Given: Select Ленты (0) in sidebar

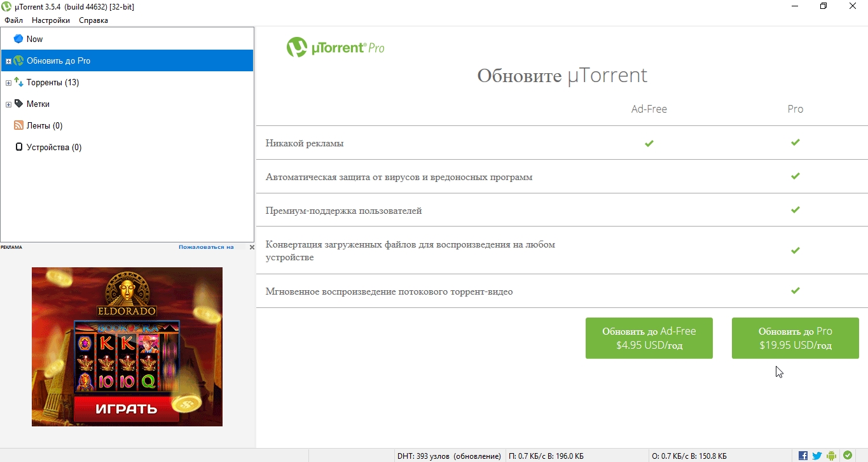Looking at the screenshot, I should click(x=127, y=125).
